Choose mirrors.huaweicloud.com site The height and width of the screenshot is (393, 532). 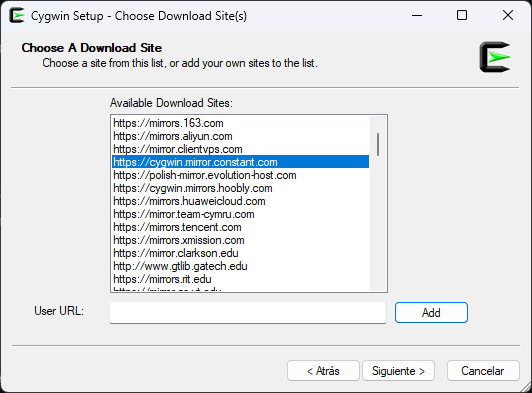240,201
